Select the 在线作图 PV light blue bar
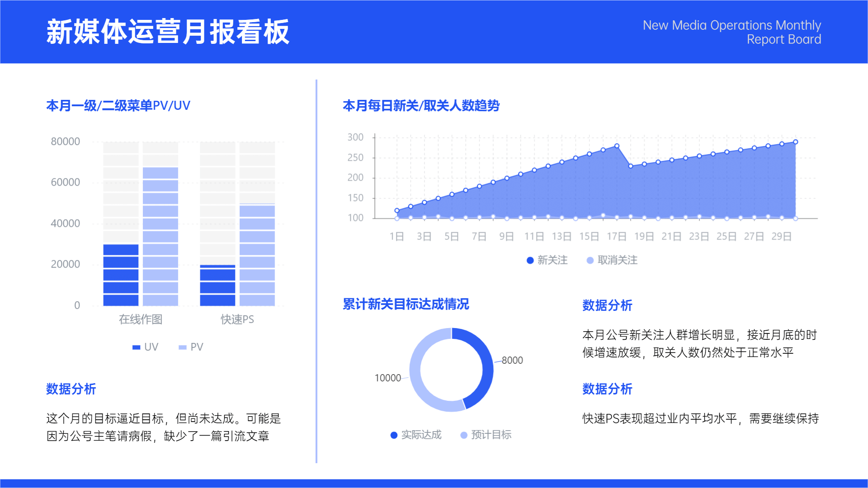This screenshot has height=488, width=868. click(x=160, y=237)
